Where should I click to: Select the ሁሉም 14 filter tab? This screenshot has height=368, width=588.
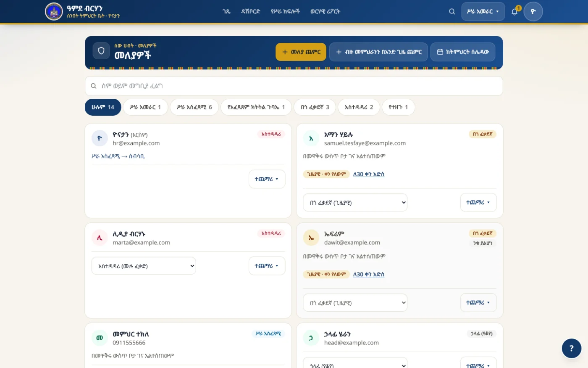pos(103,107)
